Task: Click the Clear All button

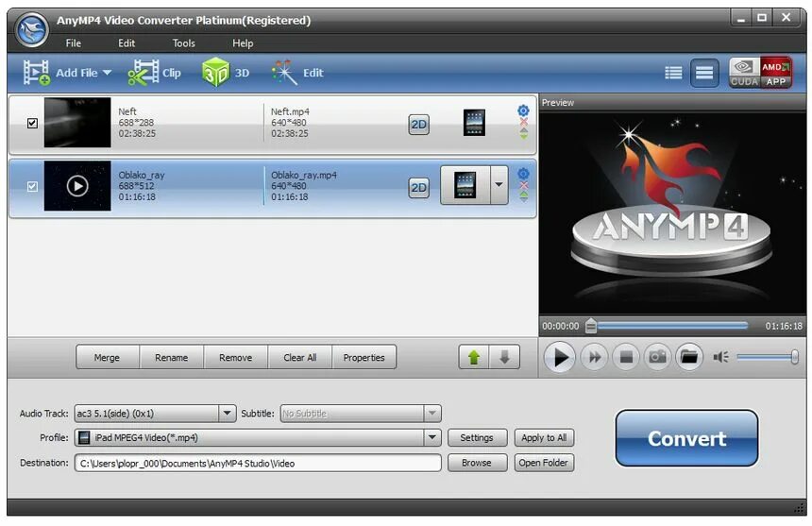Action: click(300, 357)
